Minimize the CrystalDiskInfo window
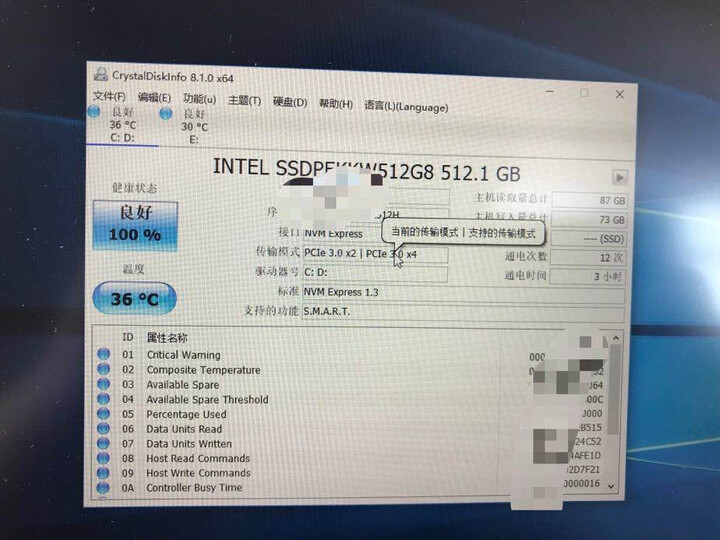Screen dimensions: 720x540 click(550, 92)
